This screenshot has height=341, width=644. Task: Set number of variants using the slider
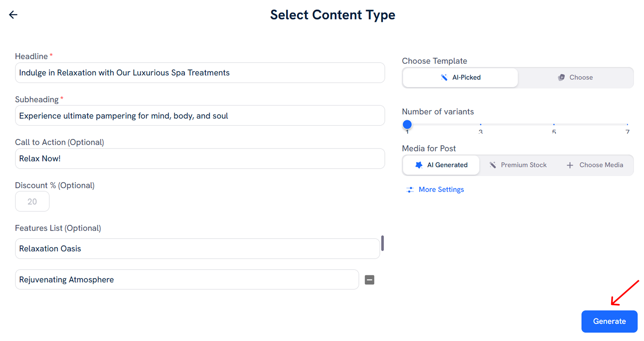[x=407, y=124]
